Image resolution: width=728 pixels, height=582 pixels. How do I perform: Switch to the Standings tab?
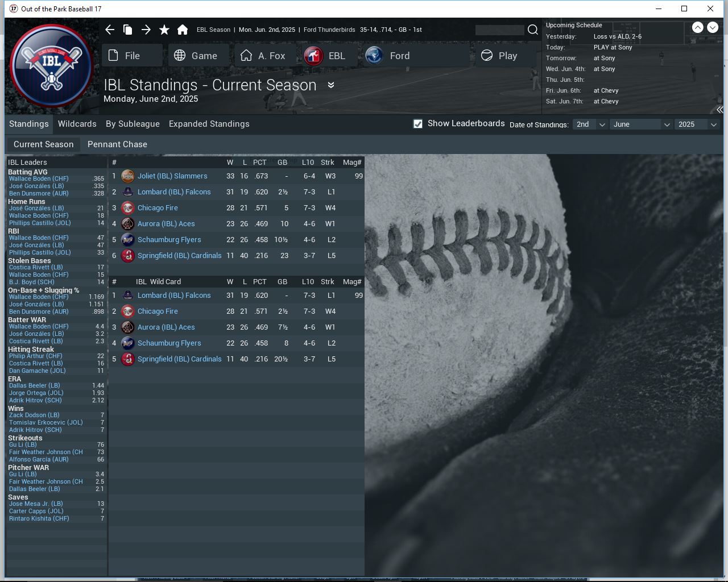29,124
